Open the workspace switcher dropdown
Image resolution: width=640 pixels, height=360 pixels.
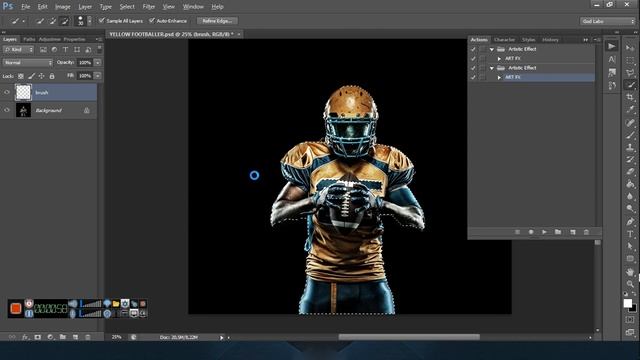point(608,21)
